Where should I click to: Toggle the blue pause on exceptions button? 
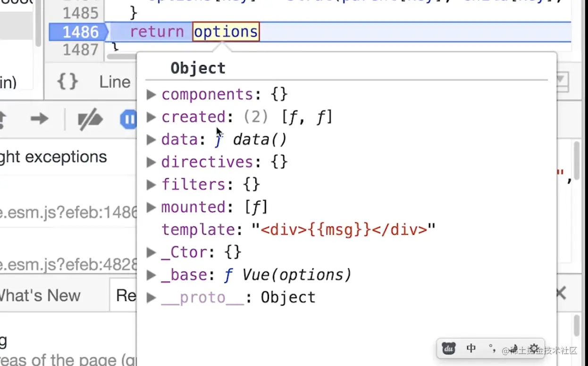click(x=128, y=119)
